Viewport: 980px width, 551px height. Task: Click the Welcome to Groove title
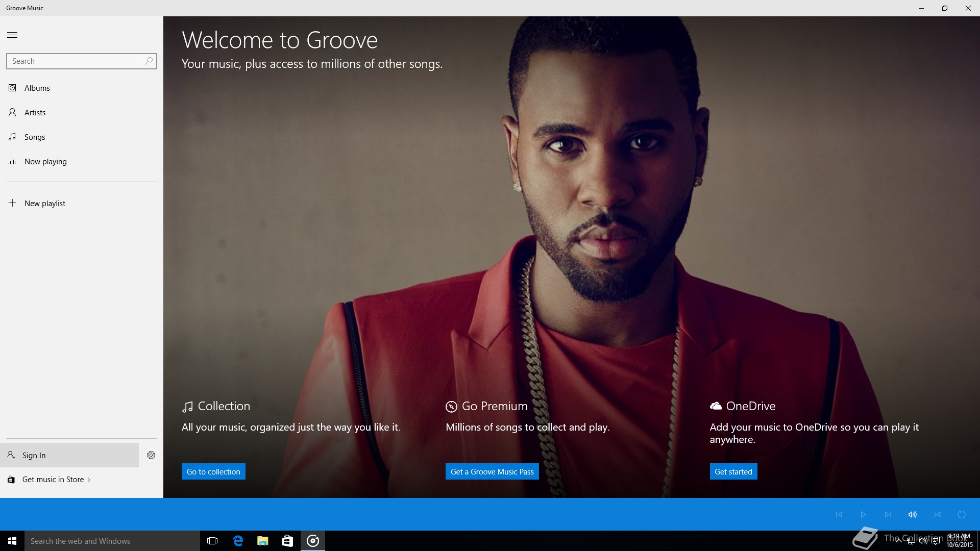click(280, 40)
